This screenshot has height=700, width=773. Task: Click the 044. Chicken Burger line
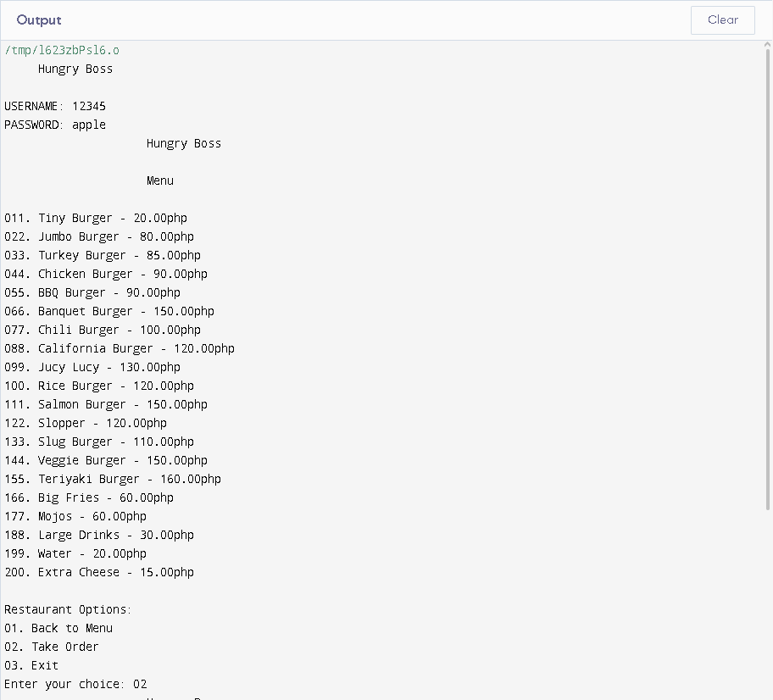[x=106, y=275]
